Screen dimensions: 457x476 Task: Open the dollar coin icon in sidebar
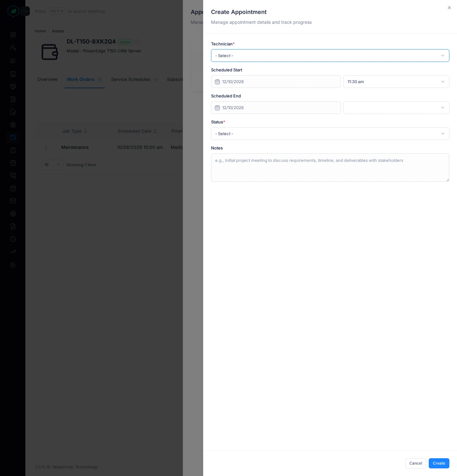(13, 125)
